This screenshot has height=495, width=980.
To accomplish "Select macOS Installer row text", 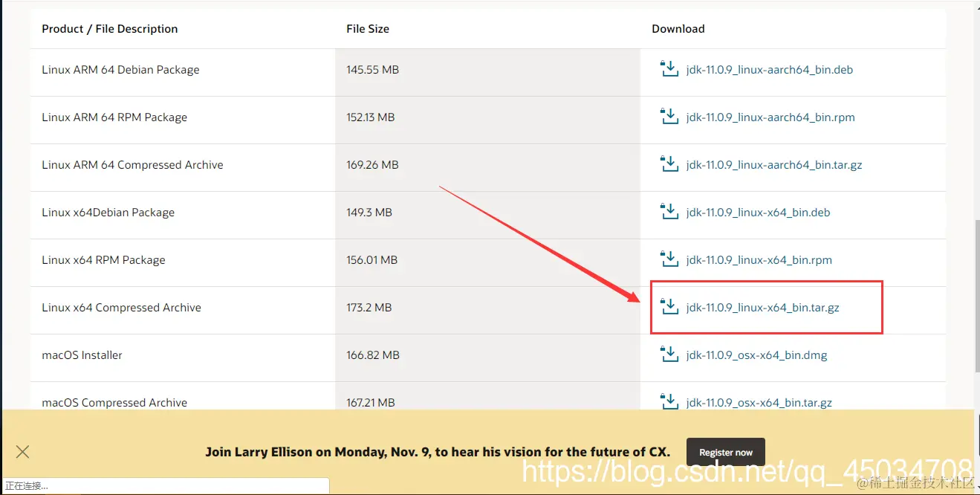I will point(82,355).
